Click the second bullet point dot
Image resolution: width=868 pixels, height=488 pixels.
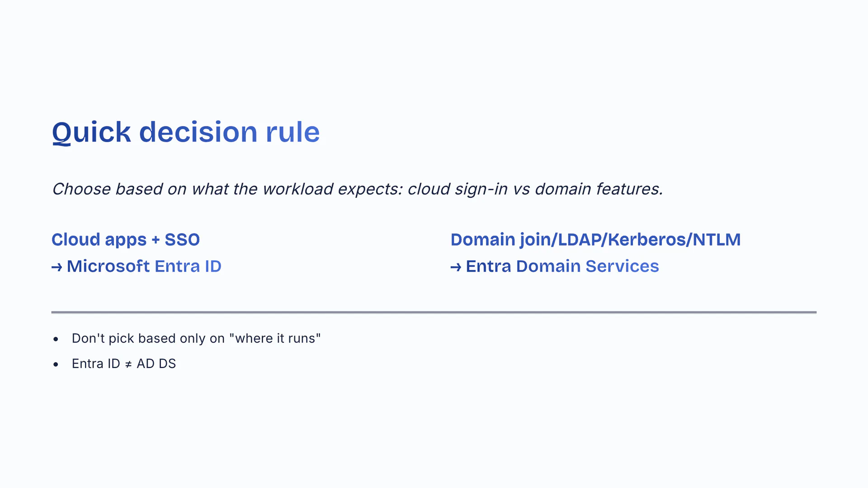click(x=56, y=364)
